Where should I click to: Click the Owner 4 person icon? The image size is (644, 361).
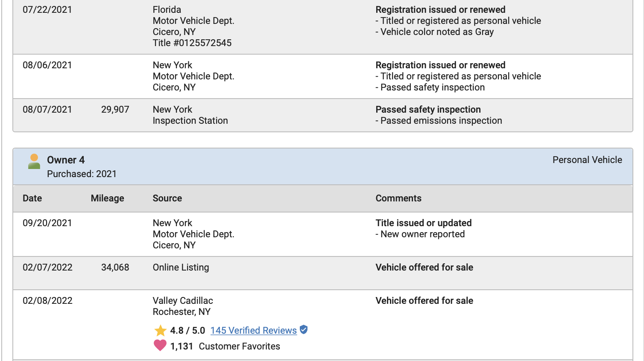click(x=34, y=162)
